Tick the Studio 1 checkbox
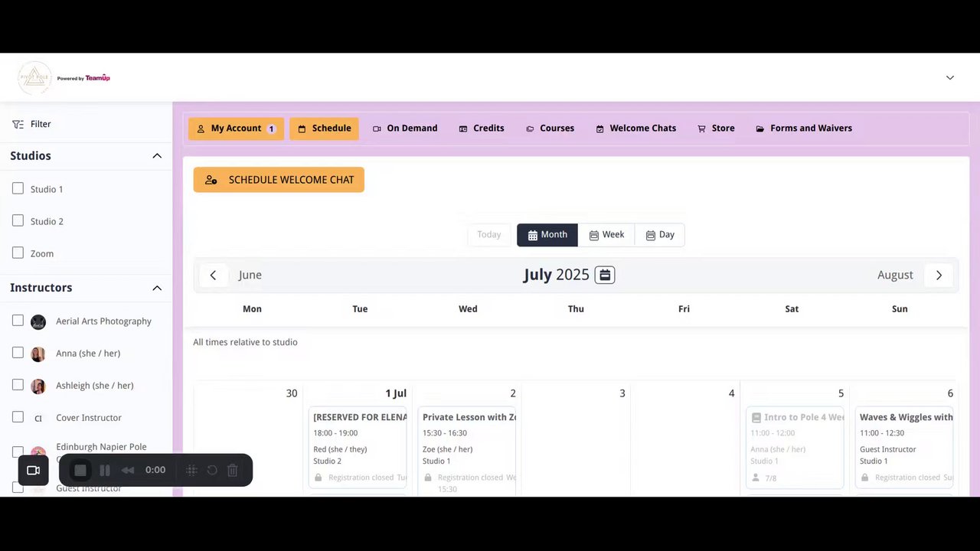Screen dimensions: 980x551 point(18,188)
